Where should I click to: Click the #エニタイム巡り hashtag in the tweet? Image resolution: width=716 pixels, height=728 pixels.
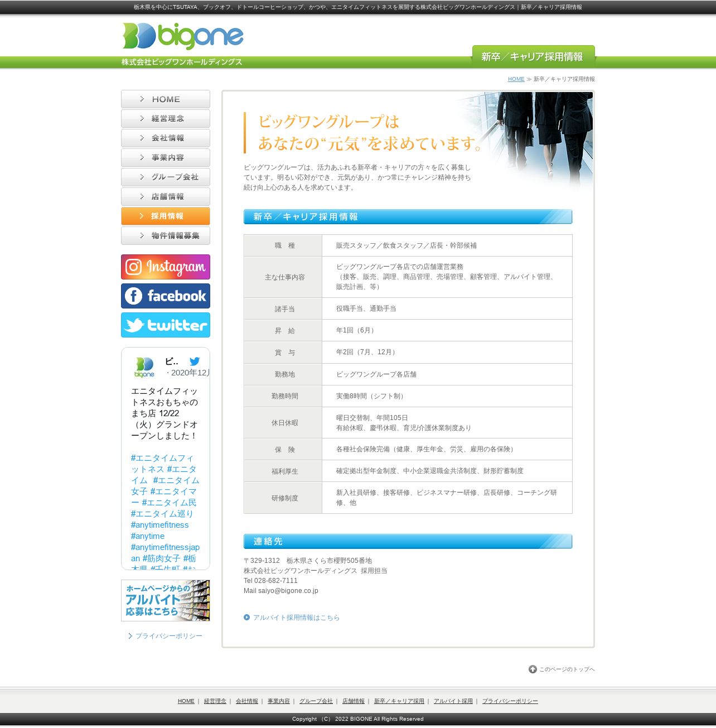pyautogui.click(x=162, y=514)
